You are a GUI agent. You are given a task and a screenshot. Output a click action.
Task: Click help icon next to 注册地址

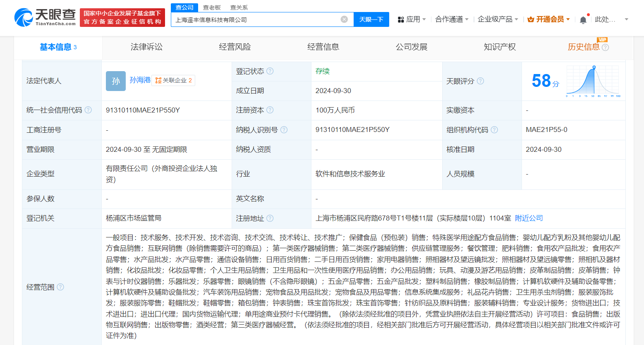270,218
